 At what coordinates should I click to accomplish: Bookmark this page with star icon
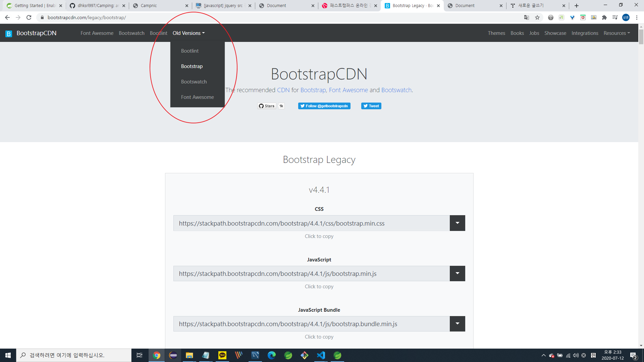pos(537,17)
